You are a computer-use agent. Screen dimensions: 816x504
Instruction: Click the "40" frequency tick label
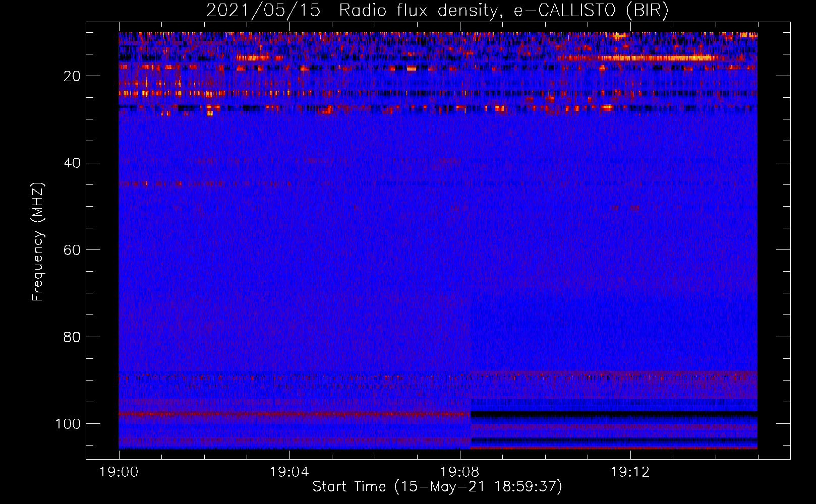click(72, 163)
